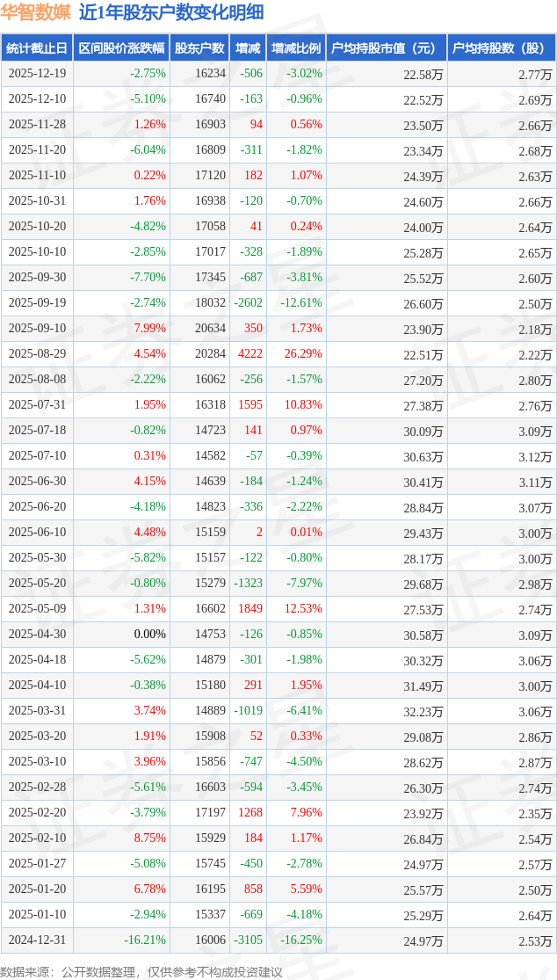Select shareholder count 20634 cell
Screen dimensions: 557x980
point(210,329)
